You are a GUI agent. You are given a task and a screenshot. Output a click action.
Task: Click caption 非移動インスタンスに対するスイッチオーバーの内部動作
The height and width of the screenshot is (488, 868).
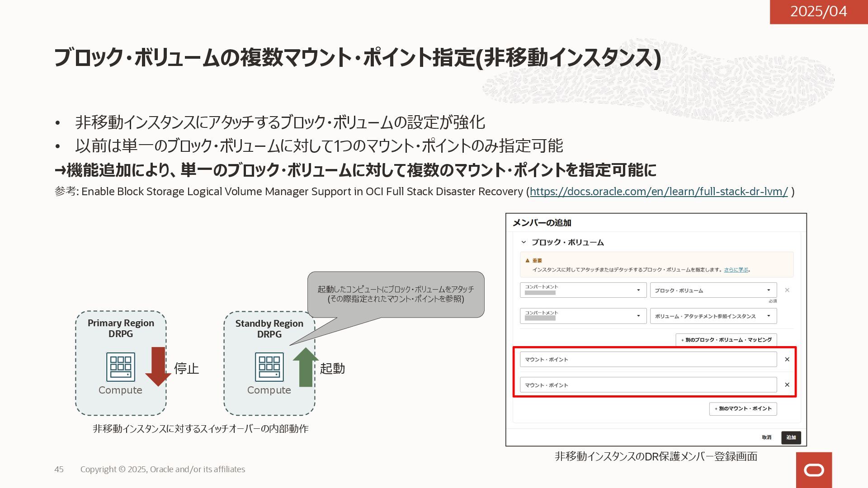(x=201, y=429)
